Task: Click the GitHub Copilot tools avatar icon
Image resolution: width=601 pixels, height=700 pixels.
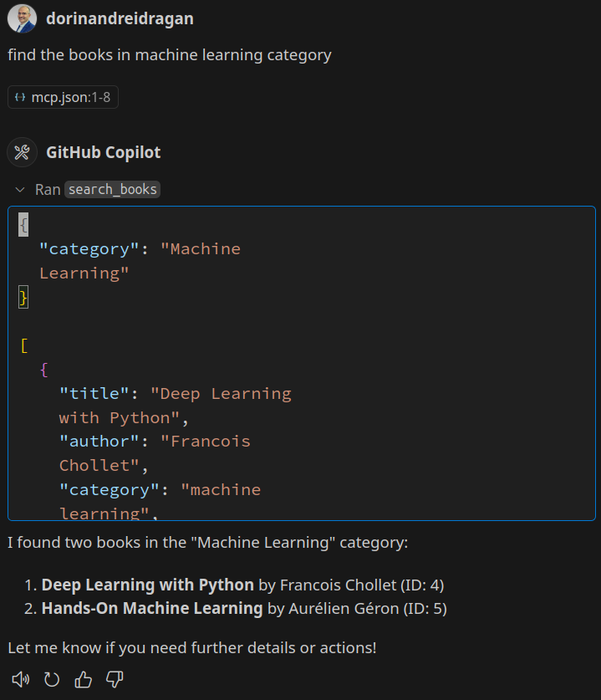Action: 23,152
